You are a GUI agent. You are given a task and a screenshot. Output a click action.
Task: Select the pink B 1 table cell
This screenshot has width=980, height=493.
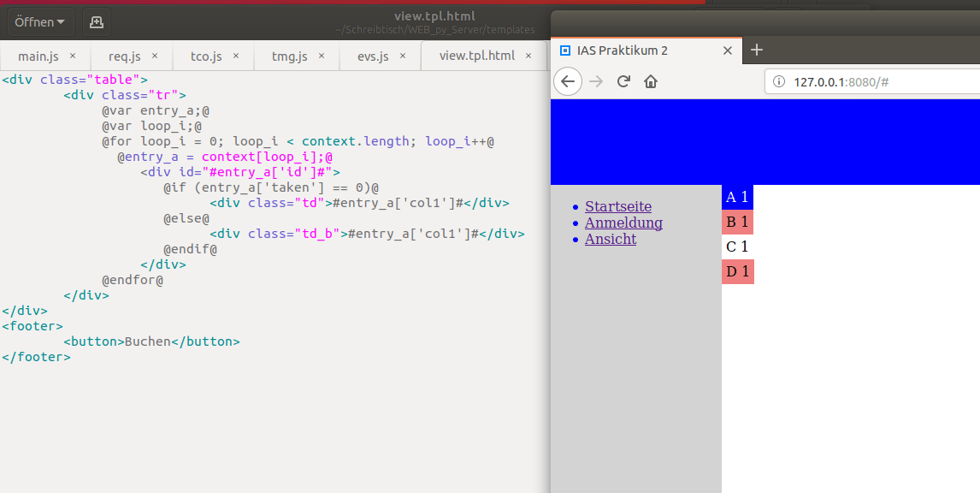(x=737, y=222)
